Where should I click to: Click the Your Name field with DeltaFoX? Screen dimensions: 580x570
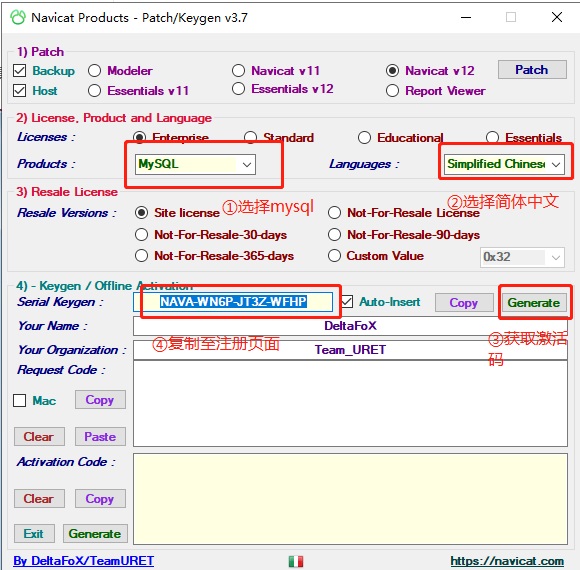click(x=350, y=326)
